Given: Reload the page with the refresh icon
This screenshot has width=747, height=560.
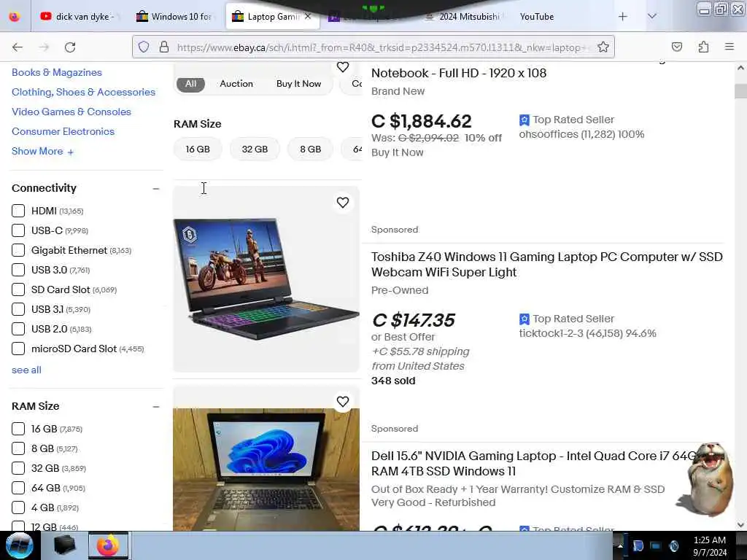Looking at the screenshot, I should point(70,47).
